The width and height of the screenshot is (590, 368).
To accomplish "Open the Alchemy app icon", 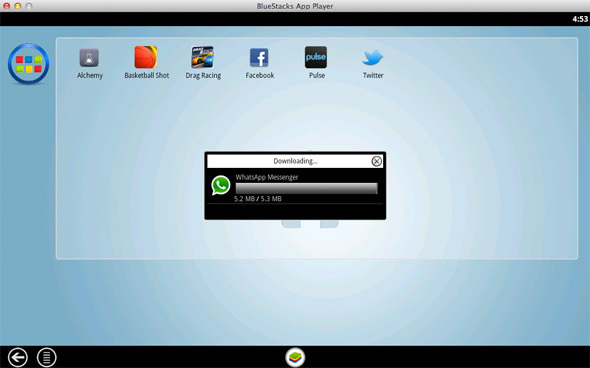I will point(89,58).
